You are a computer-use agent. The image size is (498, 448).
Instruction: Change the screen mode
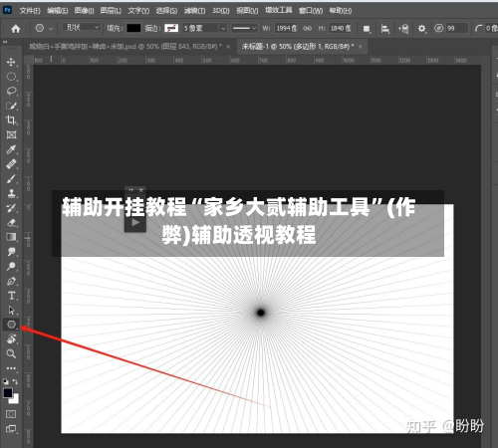click(x=11, y=429)
